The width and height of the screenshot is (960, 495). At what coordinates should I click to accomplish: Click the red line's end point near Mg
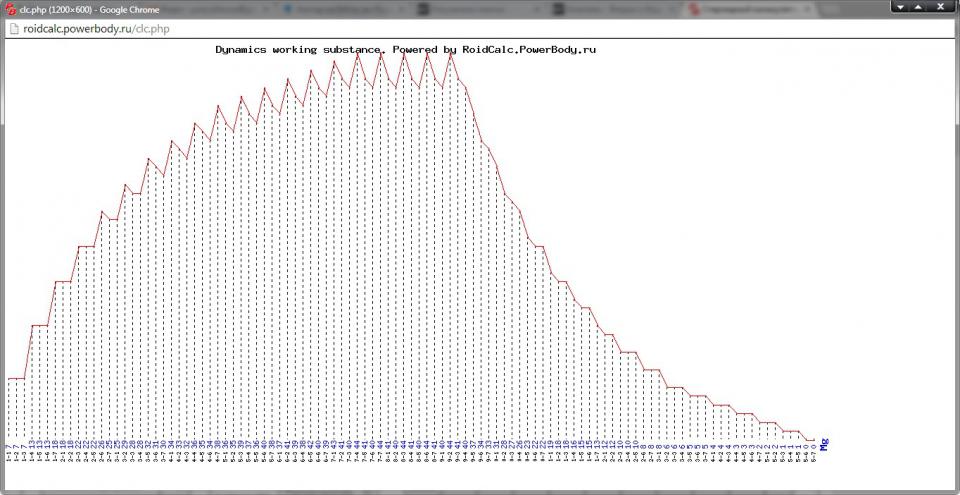pyautogui.click(x=816, y=440)
